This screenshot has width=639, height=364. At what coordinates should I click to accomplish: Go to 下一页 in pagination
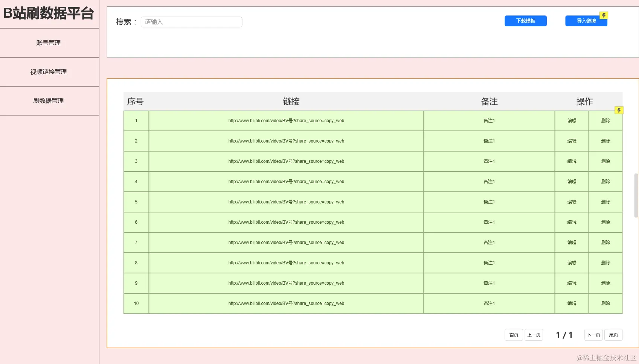pyautogui.click(x=593, y=335)
